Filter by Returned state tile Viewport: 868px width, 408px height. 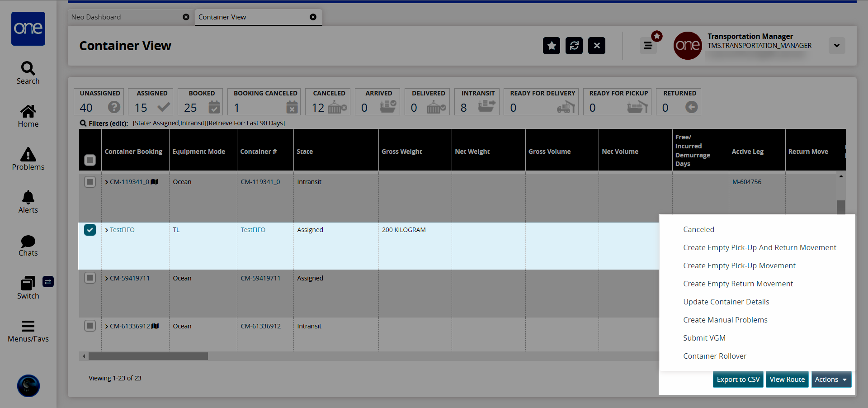679,102
